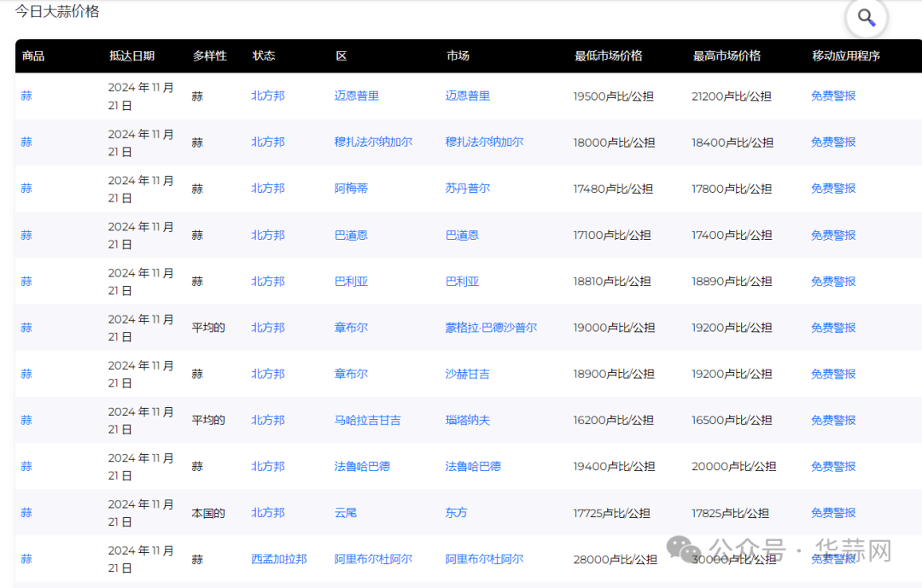This screenshot has height=588, width=922.
Task: Click the 17825卢比/公担 maximum price
Action: tap(730, 513)
